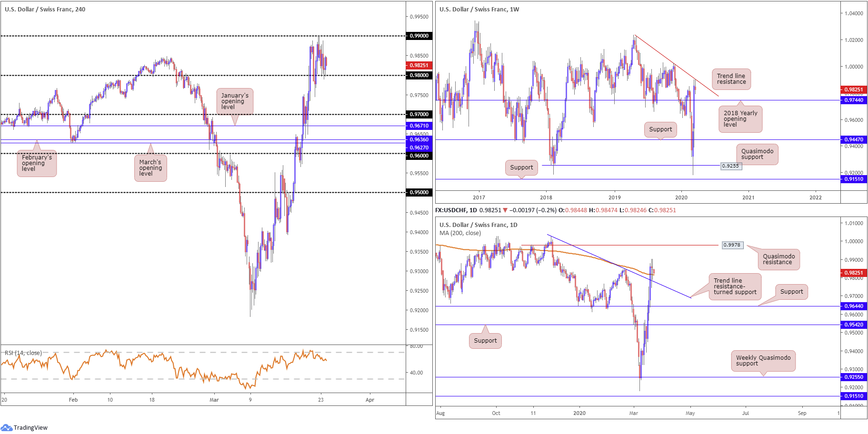The image size is (868, 434).
Task: Click the Support callout near 0.91510 on weekly chart
Action: click(521, 168)
